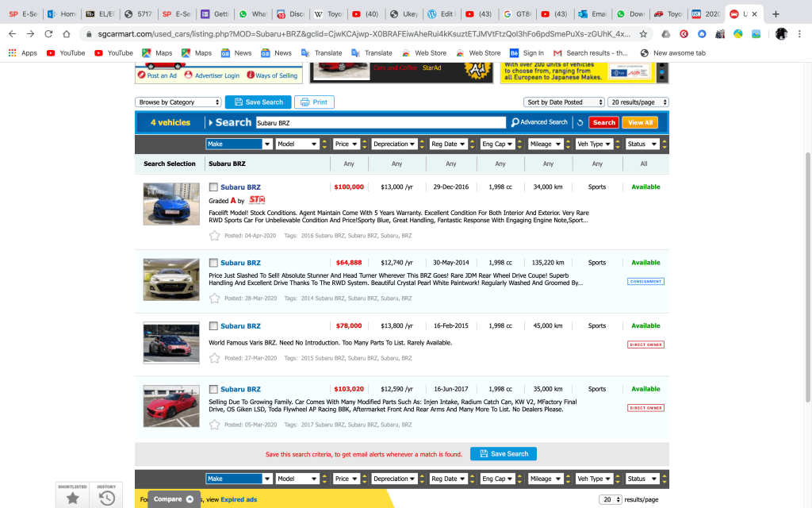Expand the Sort by Date Posted dropdown
This screenshot has height=508, width=812.
[x=564, y=102]
